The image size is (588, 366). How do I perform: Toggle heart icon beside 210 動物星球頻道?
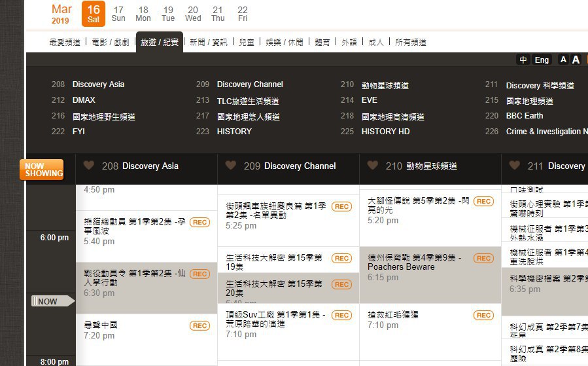coord(372,166)
